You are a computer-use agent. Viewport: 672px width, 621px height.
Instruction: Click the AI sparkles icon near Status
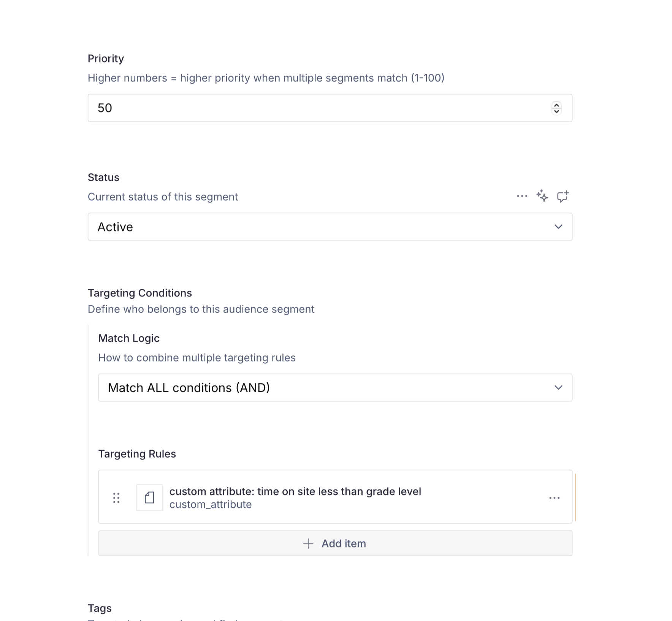(x=542, y=196)
